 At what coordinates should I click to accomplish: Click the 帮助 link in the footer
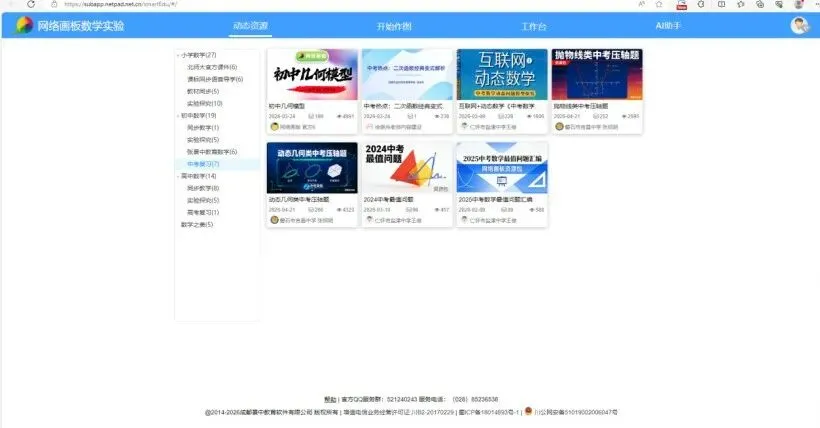tap(330, 399)
